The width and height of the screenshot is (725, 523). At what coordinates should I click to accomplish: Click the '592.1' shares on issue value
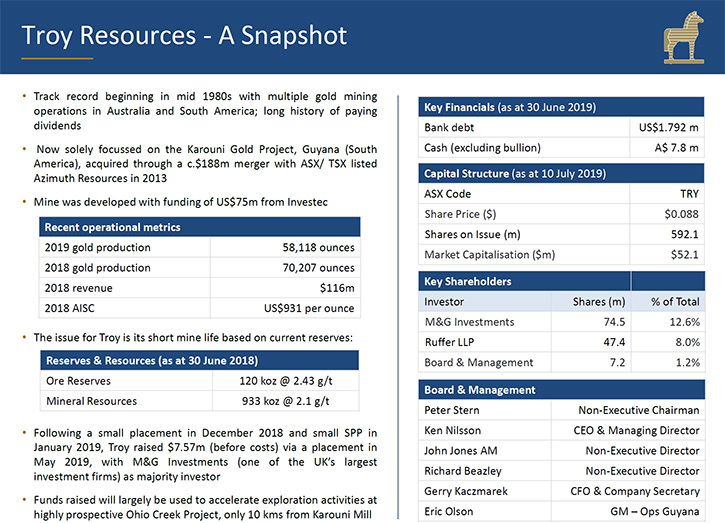685,234
